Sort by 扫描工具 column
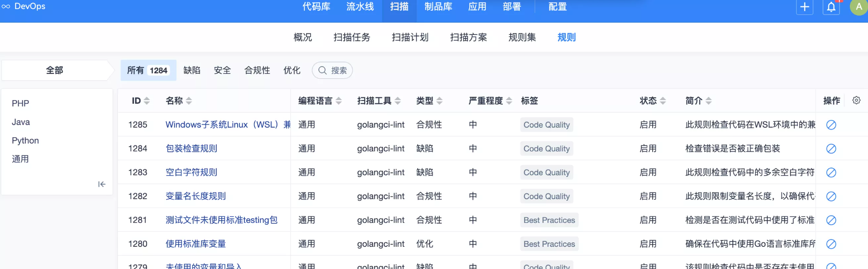Viewport: 868px width, 269px height. tap(397, 101)
